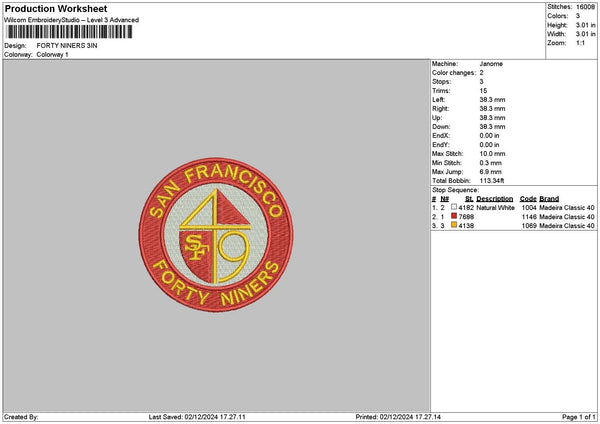Click thread code 1146
600x424 pixels.
pos(529,217)
